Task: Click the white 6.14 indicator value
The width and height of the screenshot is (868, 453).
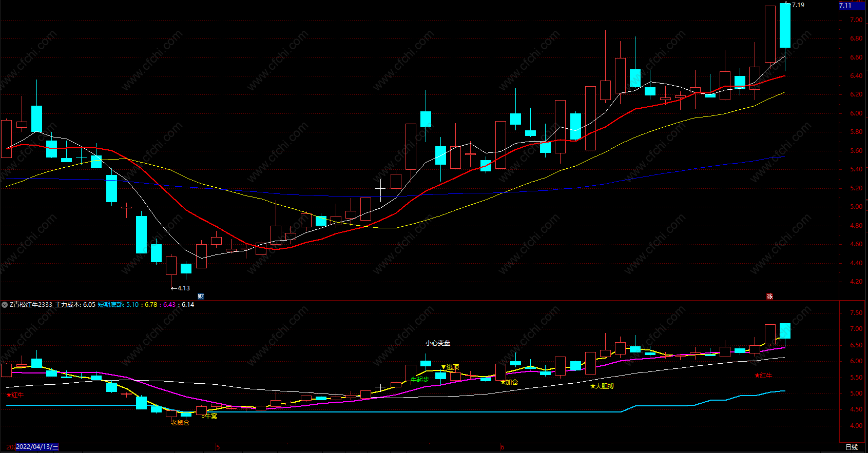Action: [188, 305]
